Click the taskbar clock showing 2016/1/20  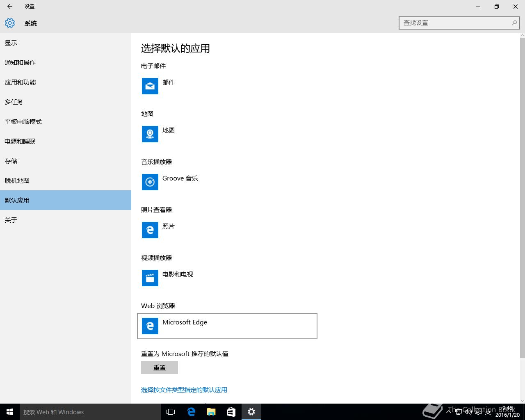point(507,412)
